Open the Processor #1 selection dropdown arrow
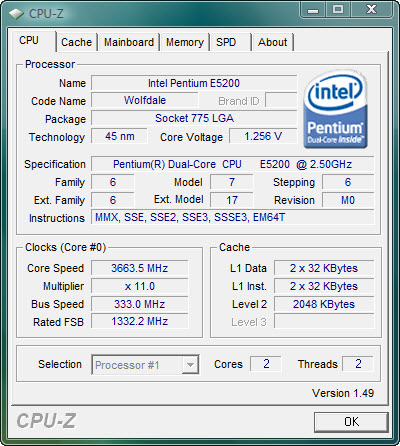This screenshot has height=446, width=400. click(190, 365)
